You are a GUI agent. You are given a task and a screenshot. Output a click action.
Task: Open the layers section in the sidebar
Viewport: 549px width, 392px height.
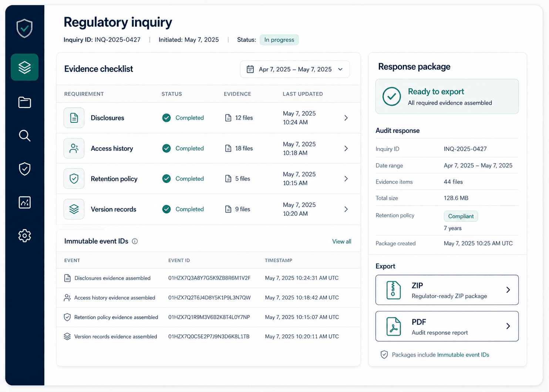point(24,67)
